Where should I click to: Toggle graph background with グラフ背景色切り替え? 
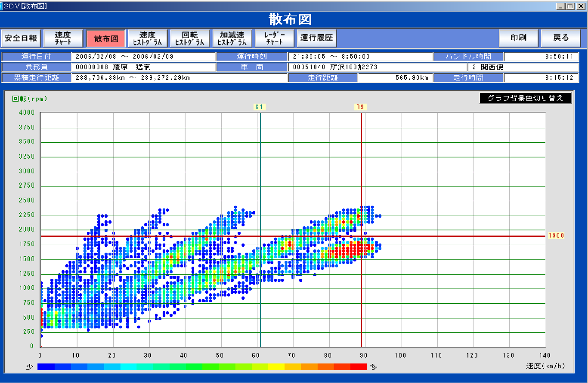click(525, 98)
